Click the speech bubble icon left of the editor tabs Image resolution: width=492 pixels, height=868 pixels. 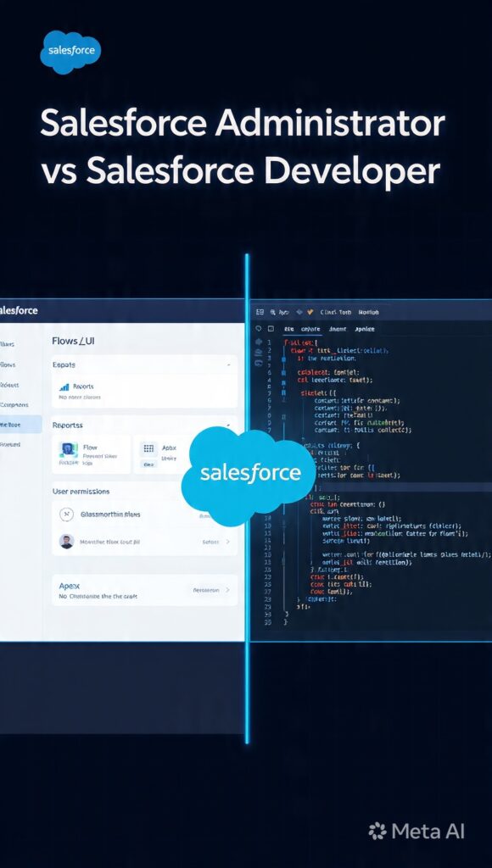click(259, 329)
